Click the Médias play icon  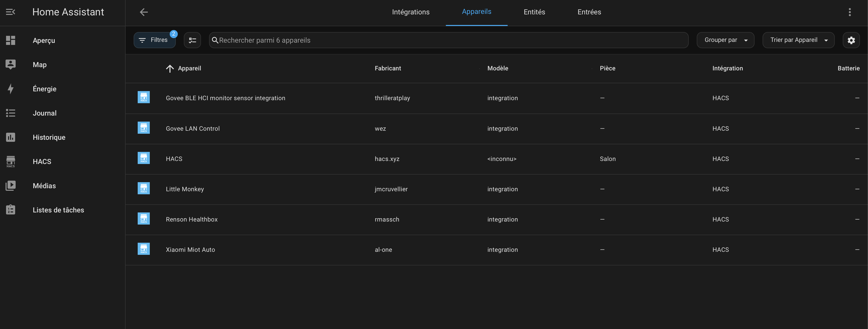10,186
